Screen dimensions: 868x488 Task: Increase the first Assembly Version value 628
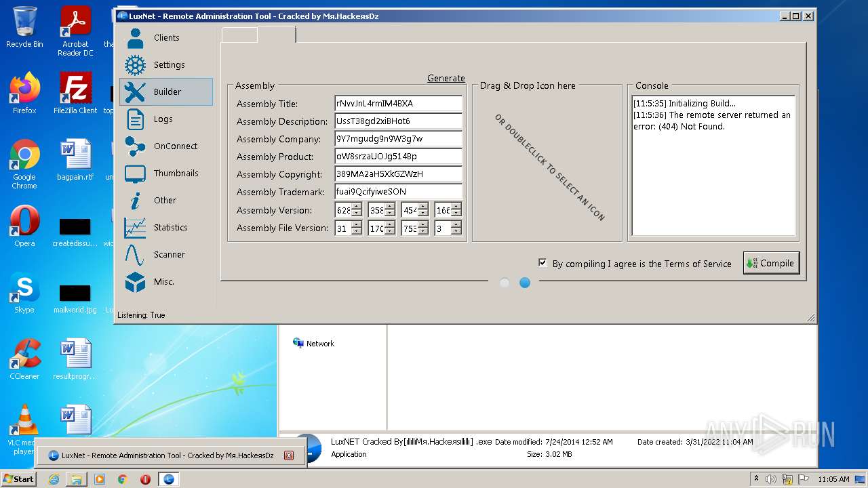[x=356, y=207]
